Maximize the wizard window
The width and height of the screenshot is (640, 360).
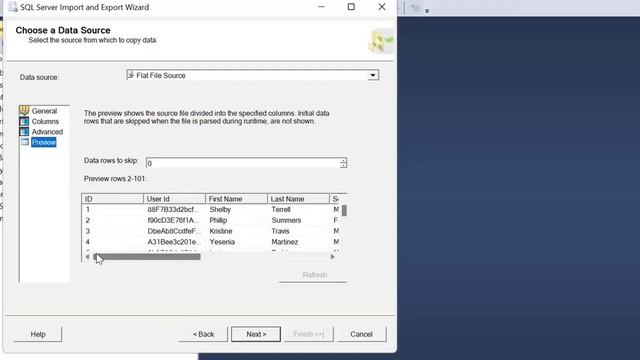pos(351,7)
